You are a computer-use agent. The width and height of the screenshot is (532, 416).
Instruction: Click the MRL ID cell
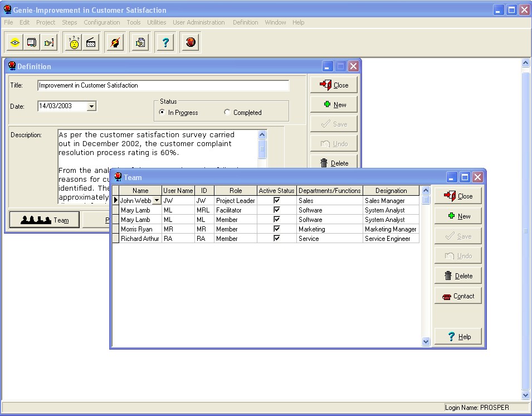click(x=204, y=210)
